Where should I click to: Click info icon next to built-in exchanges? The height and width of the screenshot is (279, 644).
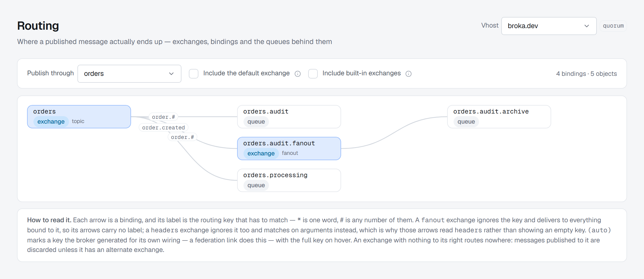pos(408,74)
